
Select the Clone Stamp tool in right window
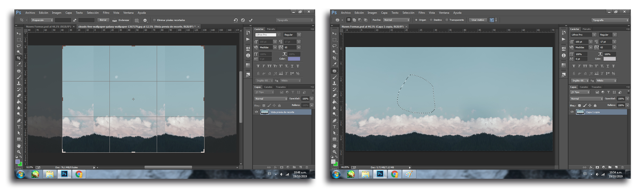click(x=334, y=83)
